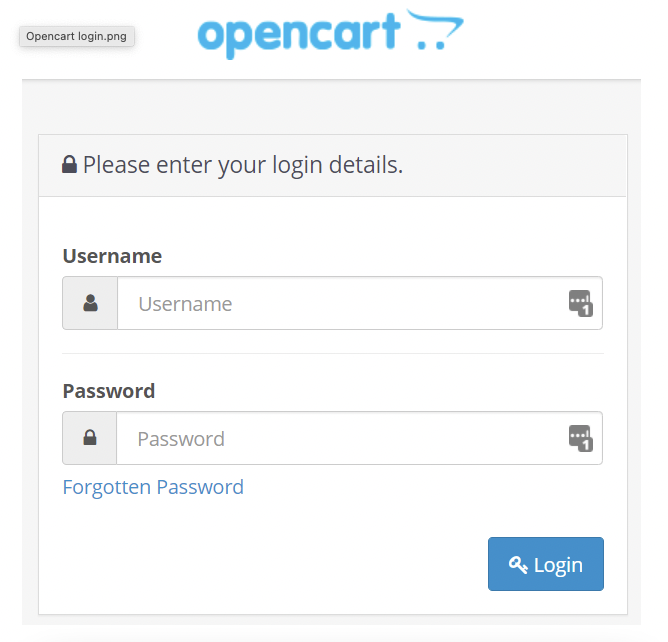
Task: Click the bold Username label
Action: click(112, 256)
